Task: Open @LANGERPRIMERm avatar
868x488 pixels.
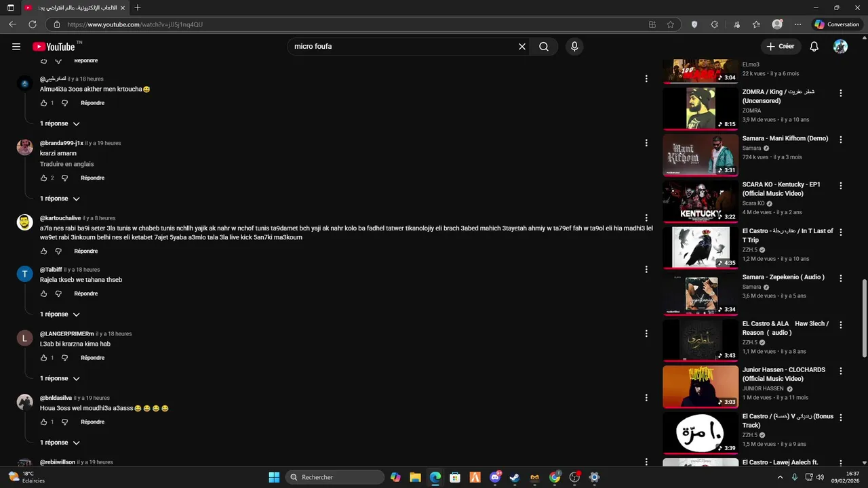Action: tap(24, 338)
